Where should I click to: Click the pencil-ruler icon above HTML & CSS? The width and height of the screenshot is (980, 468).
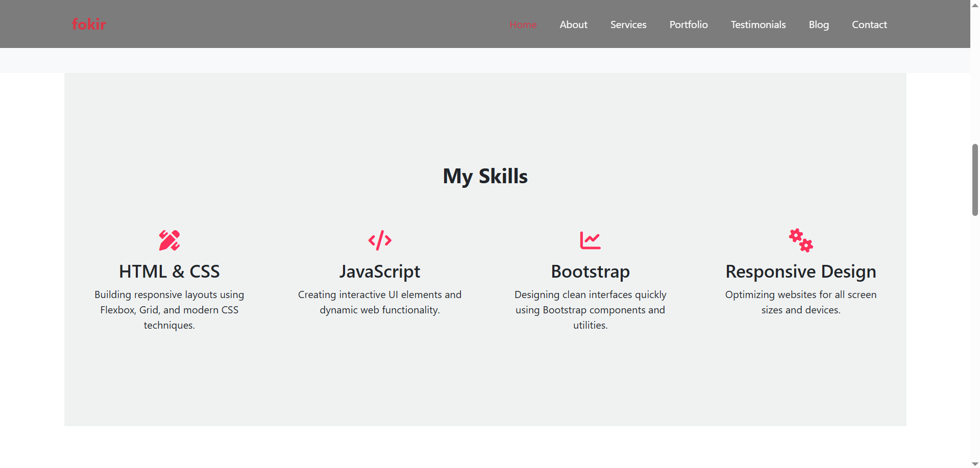click(x=169, y=240)
